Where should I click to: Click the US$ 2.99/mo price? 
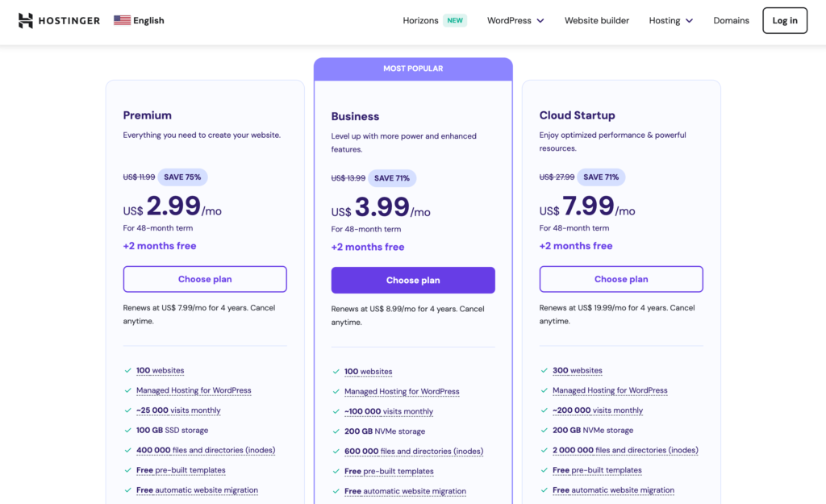coord(173,206)
